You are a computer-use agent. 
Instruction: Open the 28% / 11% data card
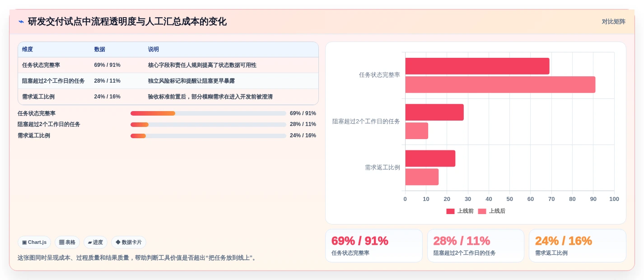(x=476, y=246)
